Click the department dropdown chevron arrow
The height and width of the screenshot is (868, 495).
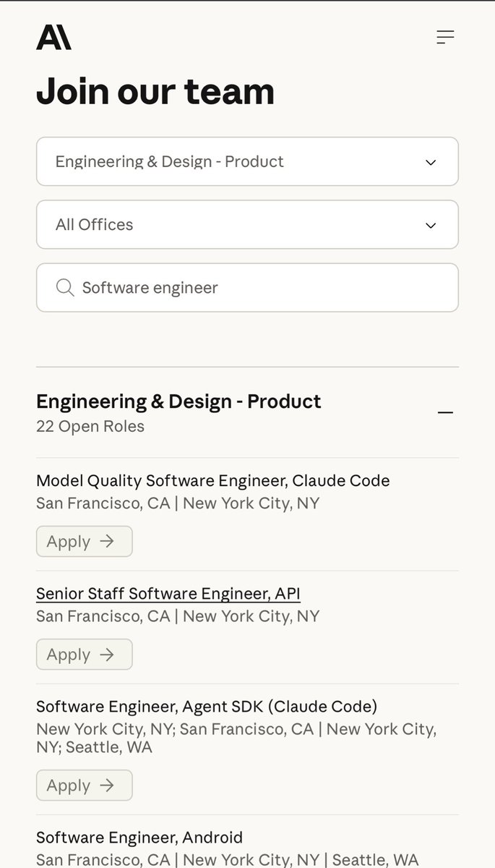(x=431, y=162)
